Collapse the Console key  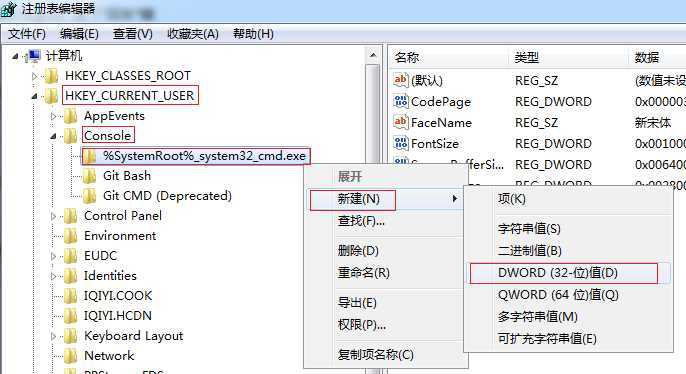(x=53, y=136)
